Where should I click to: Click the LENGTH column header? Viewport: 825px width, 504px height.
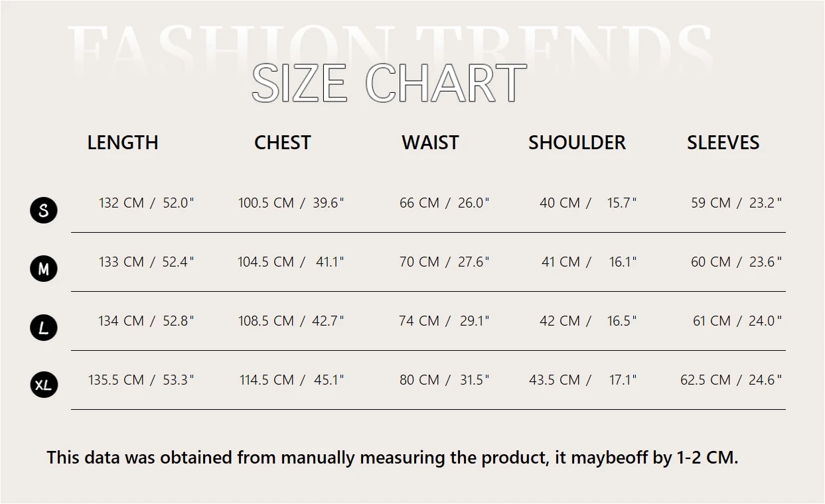[123, 143]
